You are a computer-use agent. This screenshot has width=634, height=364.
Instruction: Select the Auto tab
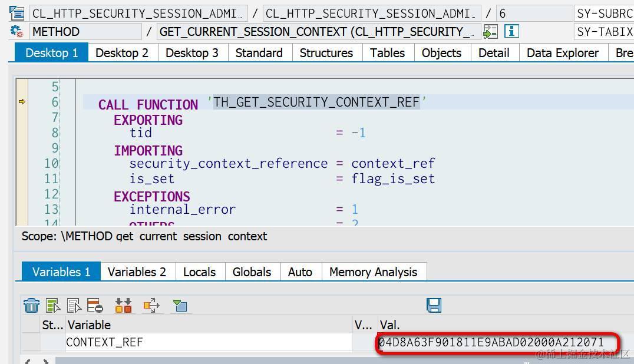tap(300, 272)
